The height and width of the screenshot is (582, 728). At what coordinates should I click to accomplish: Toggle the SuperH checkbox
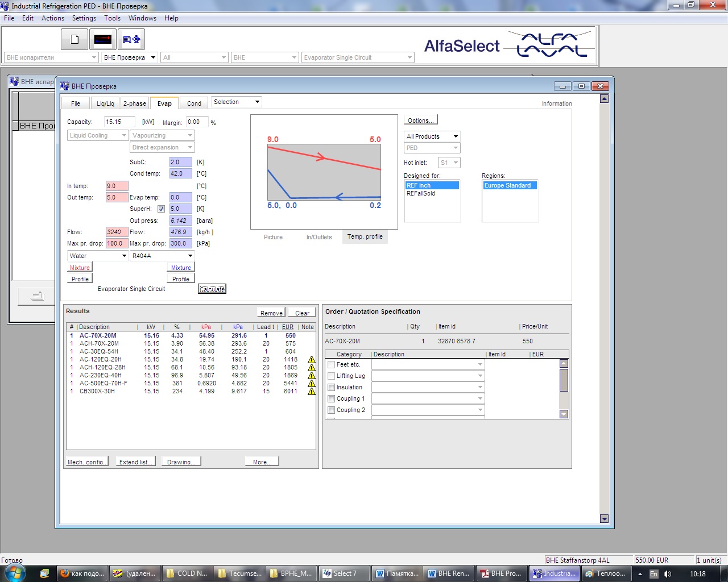click(162, 209)
